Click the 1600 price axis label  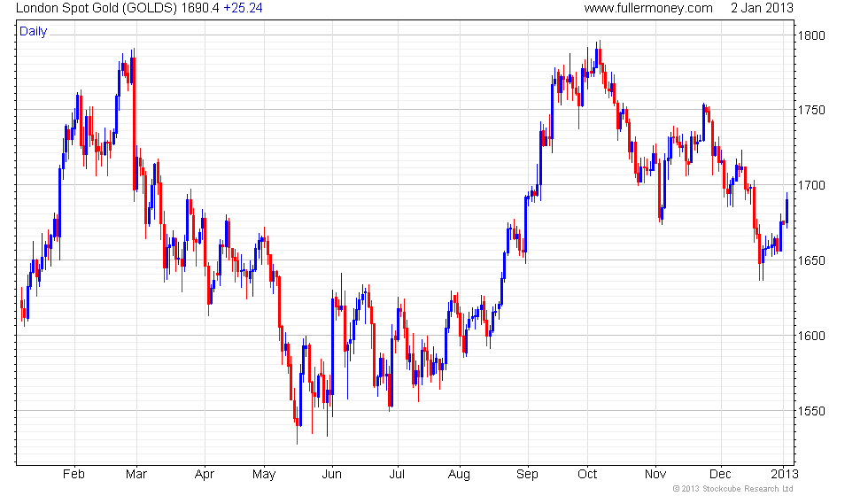pyautogui.click(x=811, y=336)
